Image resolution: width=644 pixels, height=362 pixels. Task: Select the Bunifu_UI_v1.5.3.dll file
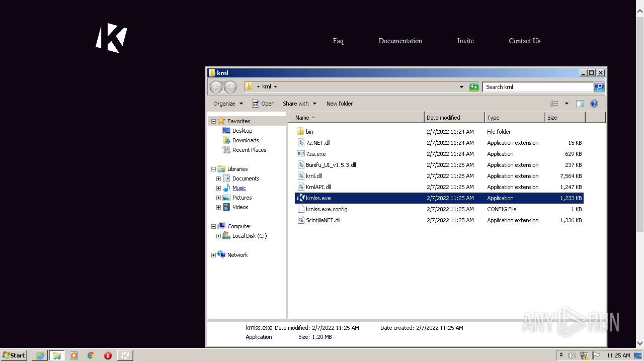331,165
